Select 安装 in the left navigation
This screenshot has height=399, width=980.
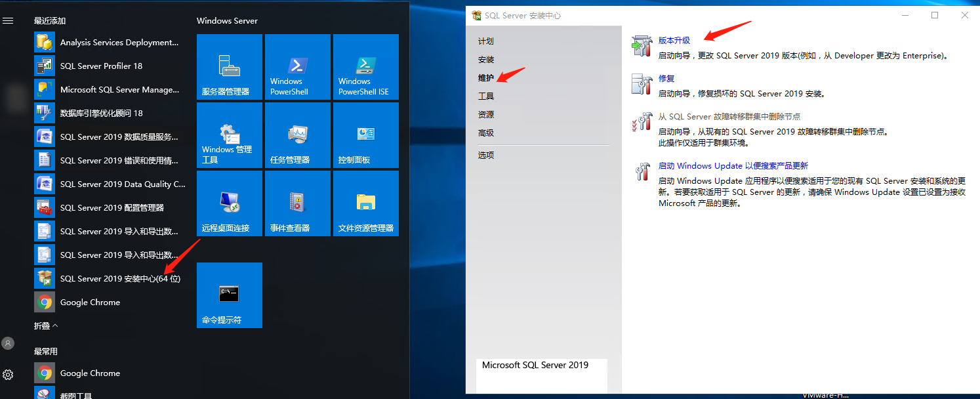click(x=486, y=60)
